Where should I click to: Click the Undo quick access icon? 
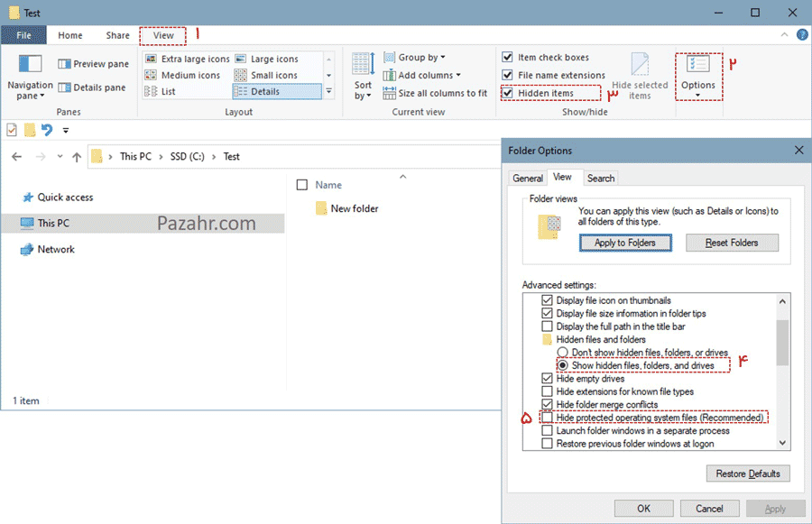tap(47, 130)
